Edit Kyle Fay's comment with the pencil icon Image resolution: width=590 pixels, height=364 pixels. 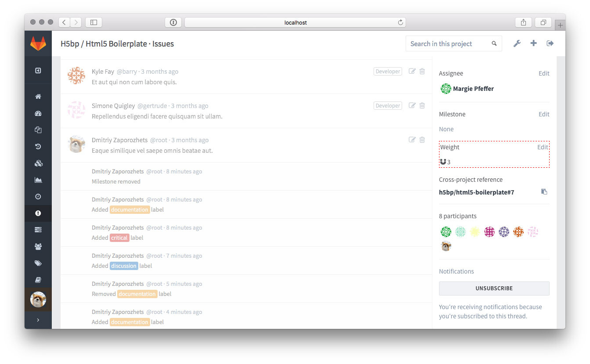(x=412, y=71)
